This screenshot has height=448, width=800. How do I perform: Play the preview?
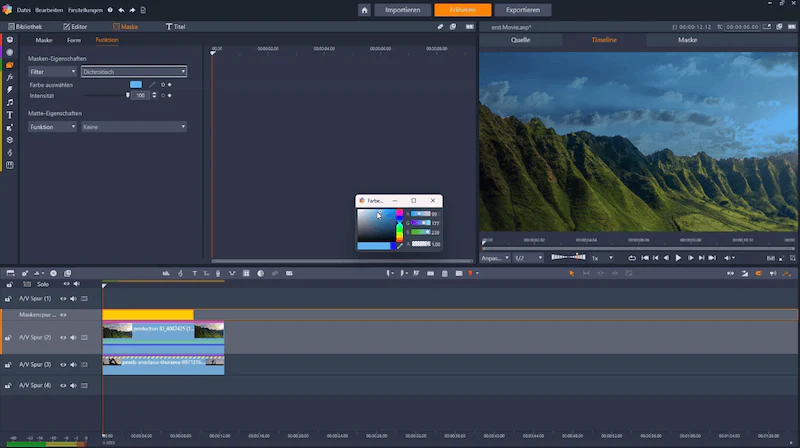pos(678,258)
